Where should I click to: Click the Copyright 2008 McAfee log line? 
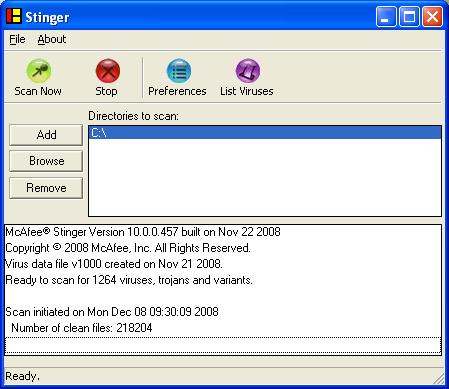tap(128, 248)
